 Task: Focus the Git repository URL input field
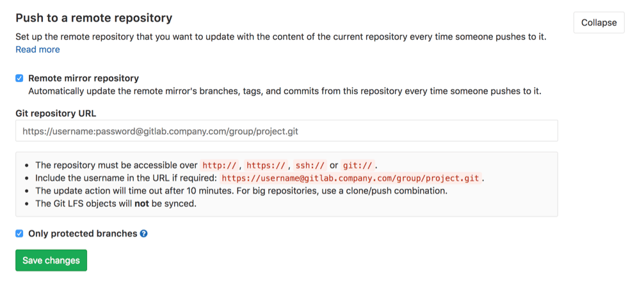286,131
